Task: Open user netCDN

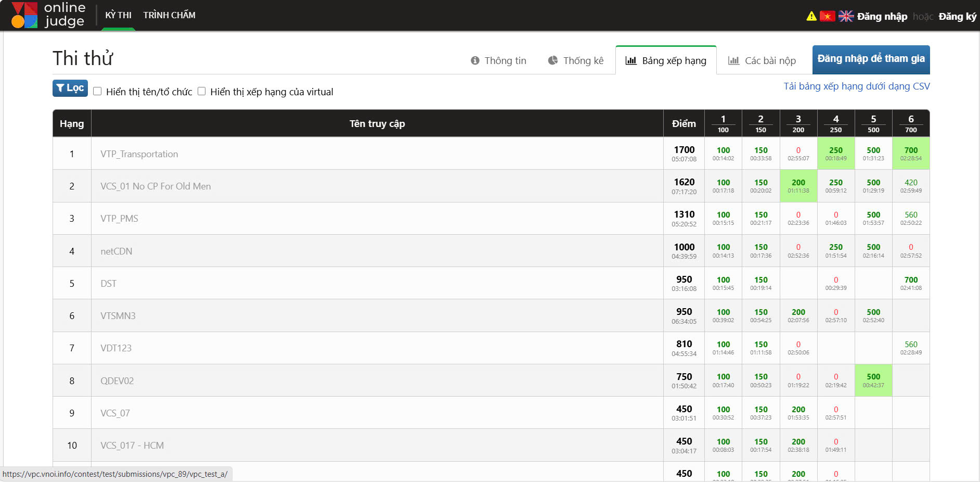Action: [117, 251]
